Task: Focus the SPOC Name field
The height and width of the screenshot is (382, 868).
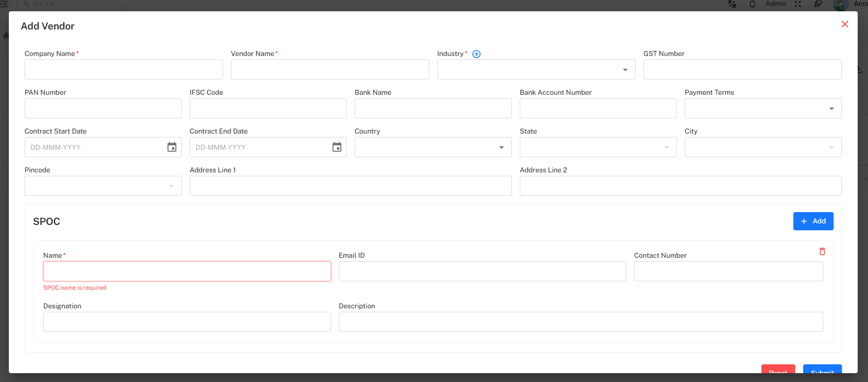Action: click(187, 272)
